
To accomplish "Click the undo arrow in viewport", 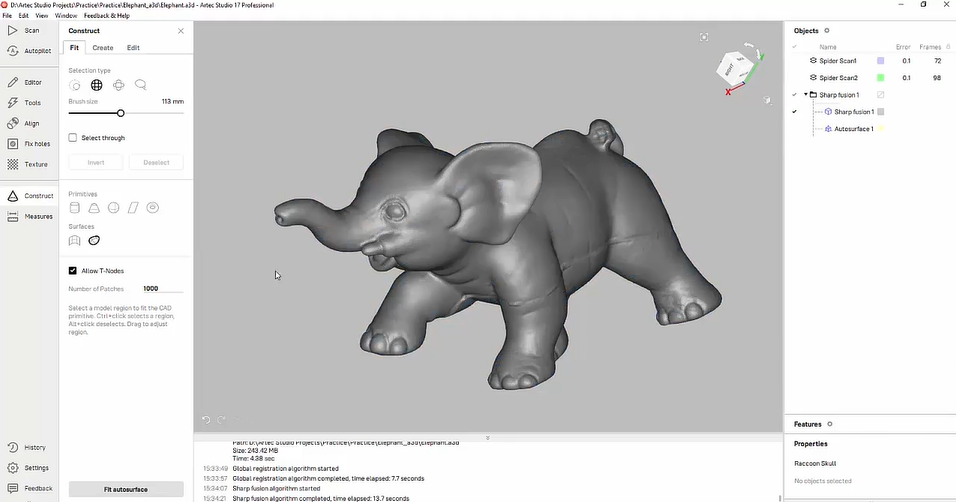I will [206, 420].
